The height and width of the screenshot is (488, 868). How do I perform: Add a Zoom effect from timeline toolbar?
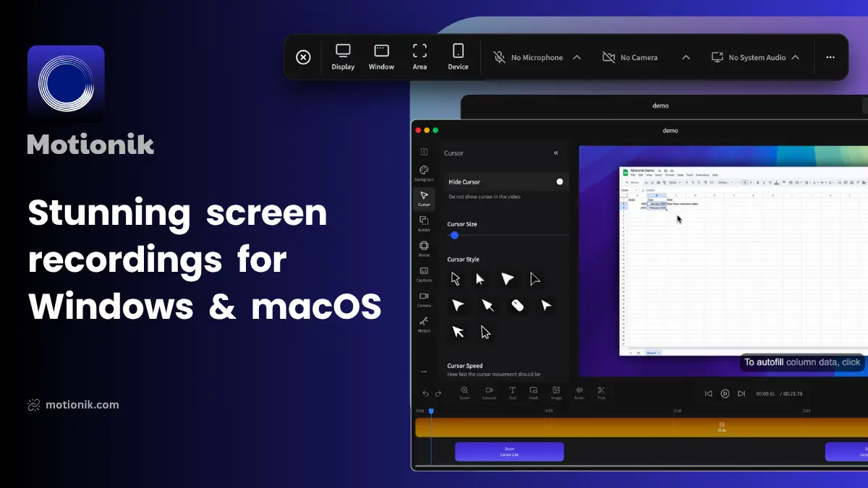click(464, 393)
